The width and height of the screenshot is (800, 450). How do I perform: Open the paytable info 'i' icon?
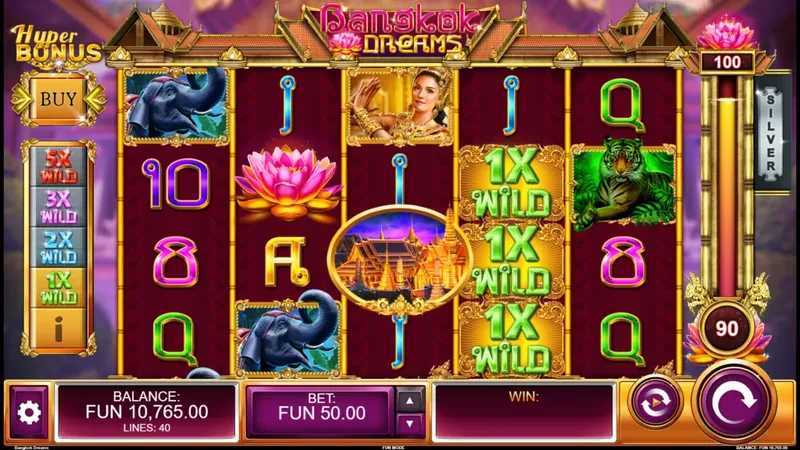[x=59, y=330]
